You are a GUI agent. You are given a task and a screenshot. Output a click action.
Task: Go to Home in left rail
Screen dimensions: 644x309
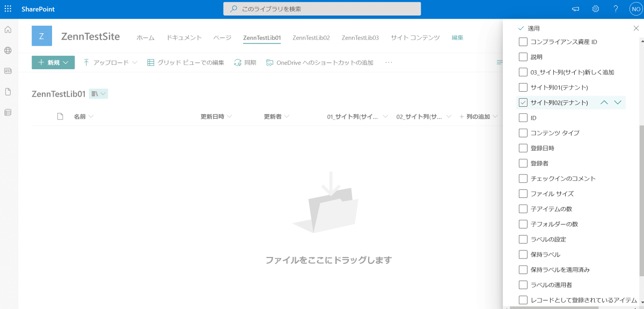coord(8,30)
